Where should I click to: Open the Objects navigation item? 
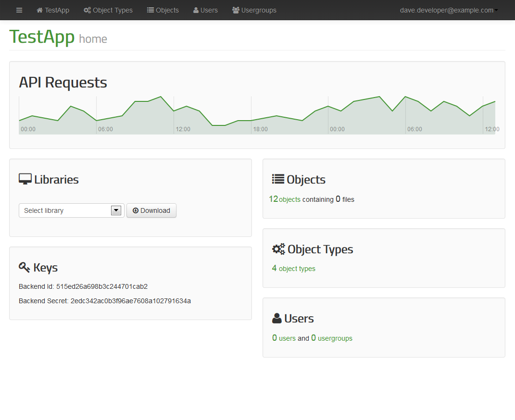[x=163, y=10]
